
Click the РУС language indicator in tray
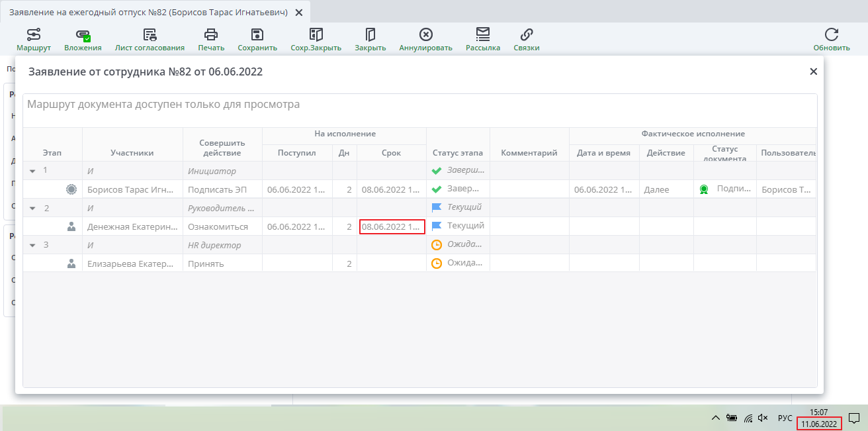click(785, 418)
